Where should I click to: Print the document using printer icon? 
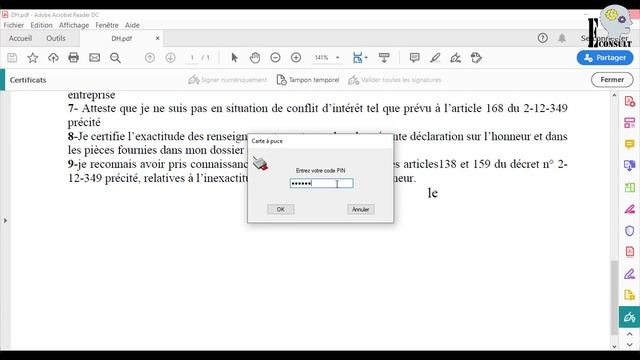73,58
